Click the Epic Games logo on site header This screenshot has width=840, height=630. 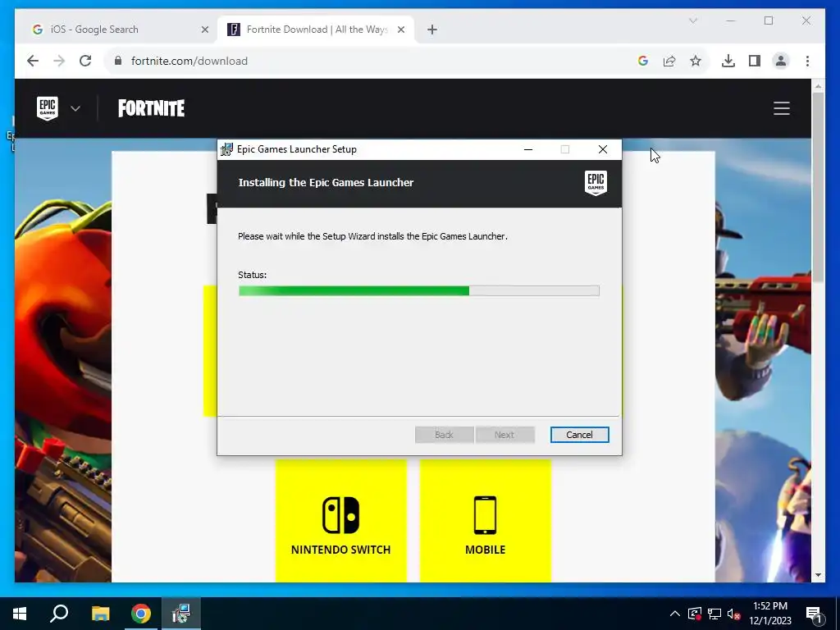[47, 108]
